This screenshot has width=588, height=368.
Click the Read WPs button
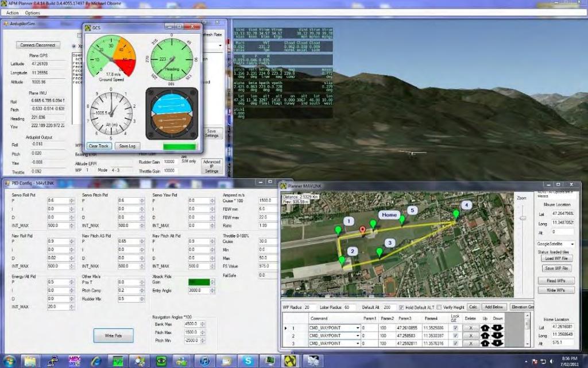[x=556, y=281]
